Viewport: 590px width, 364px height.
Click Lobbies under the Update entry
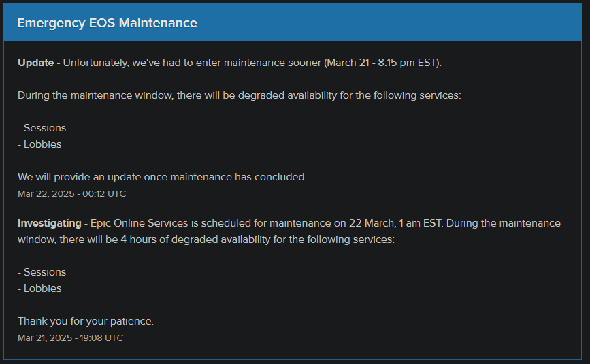(x=39, y=144)
